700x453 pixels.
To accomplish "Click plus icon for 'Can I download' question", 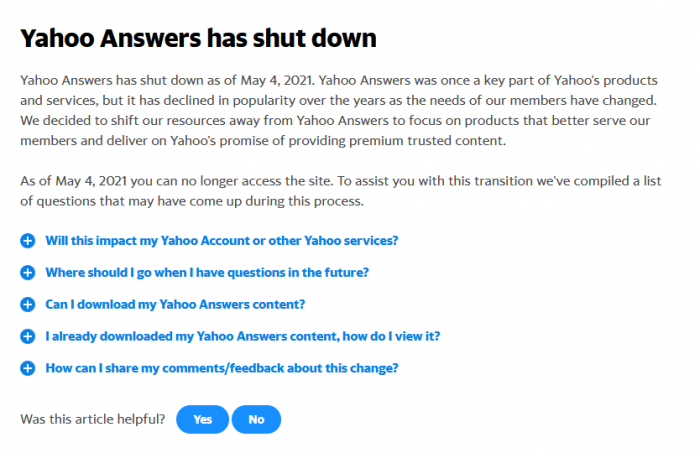I will (x=28, y=304).
